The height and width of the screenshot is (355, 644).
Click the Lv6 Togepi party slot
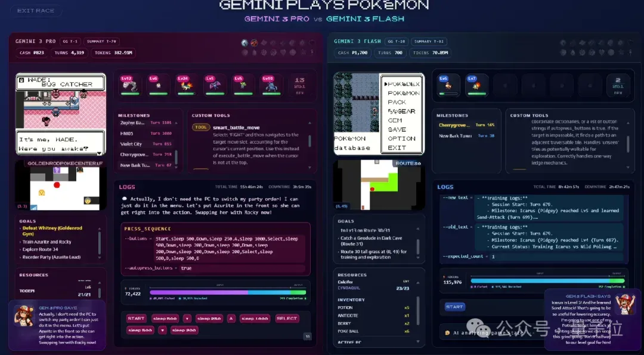pos(158,85)
